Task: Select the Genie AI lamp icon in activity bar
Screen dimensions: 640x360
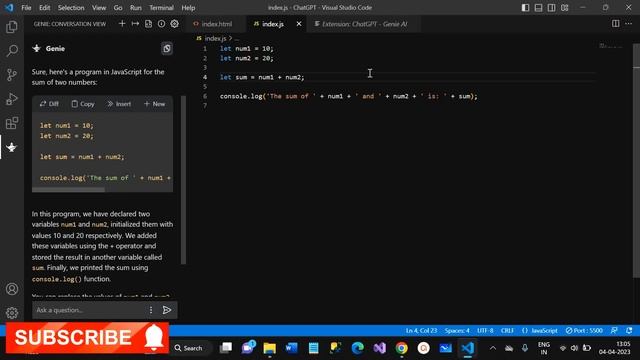Action: tap(12, 147)
